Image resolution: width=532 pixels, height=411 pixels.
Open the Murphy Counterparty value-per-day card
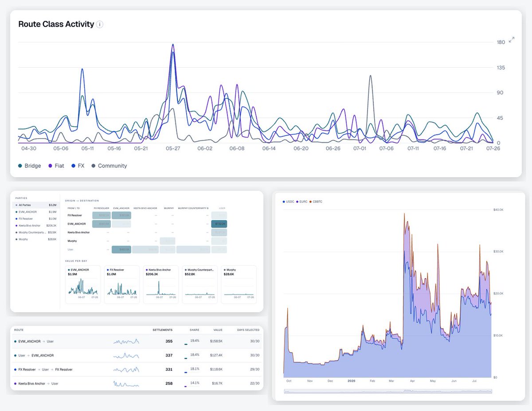(x=200, y=284)
